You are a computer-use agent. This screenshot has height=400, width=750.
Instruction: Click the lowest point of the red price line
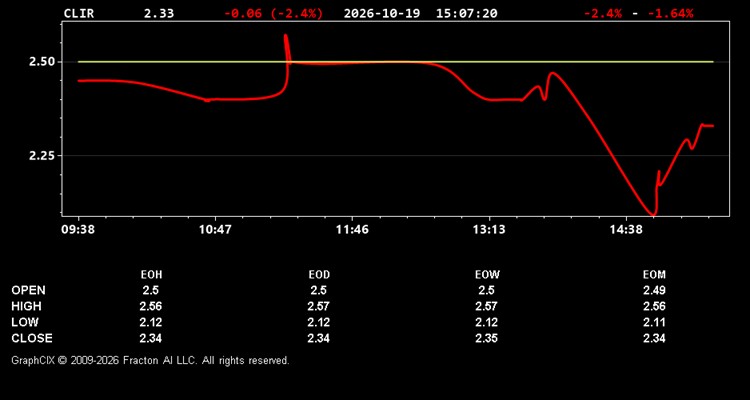(653, 213)
